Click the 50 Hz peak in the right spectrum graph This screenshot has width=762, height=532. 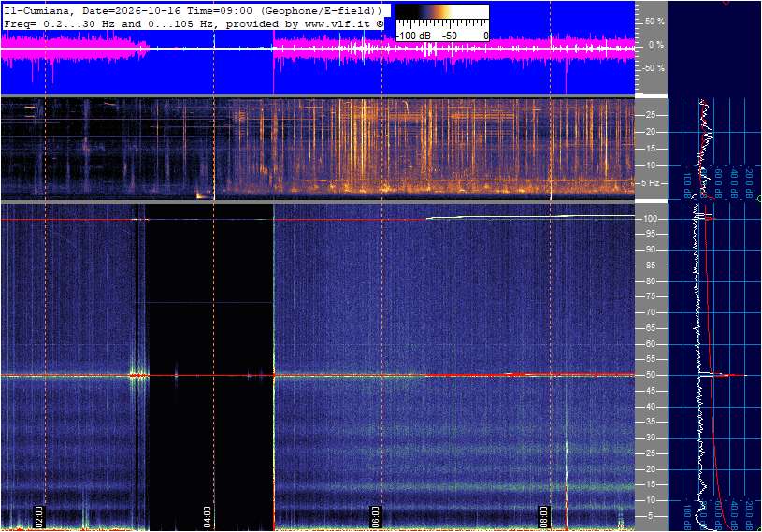click(723, 375)
